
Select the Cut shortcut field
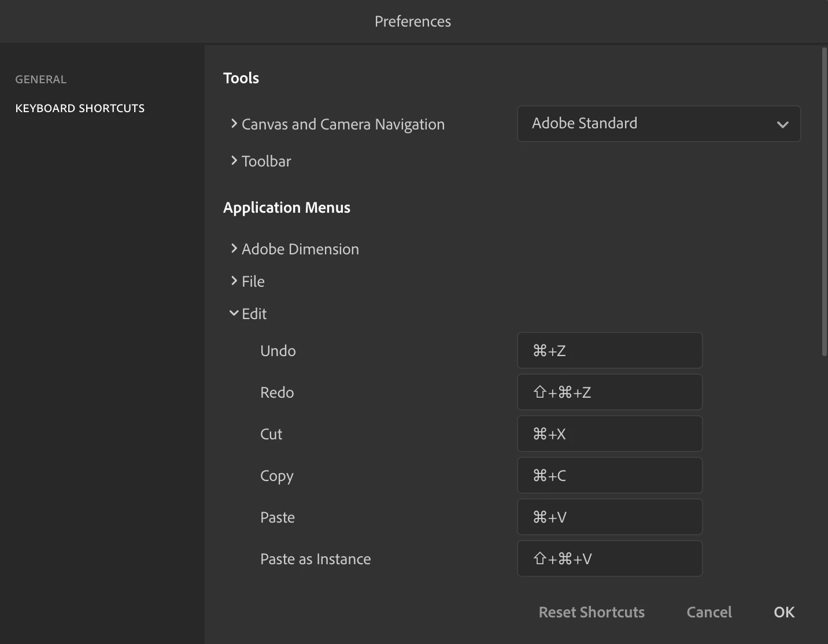point(609,434)
